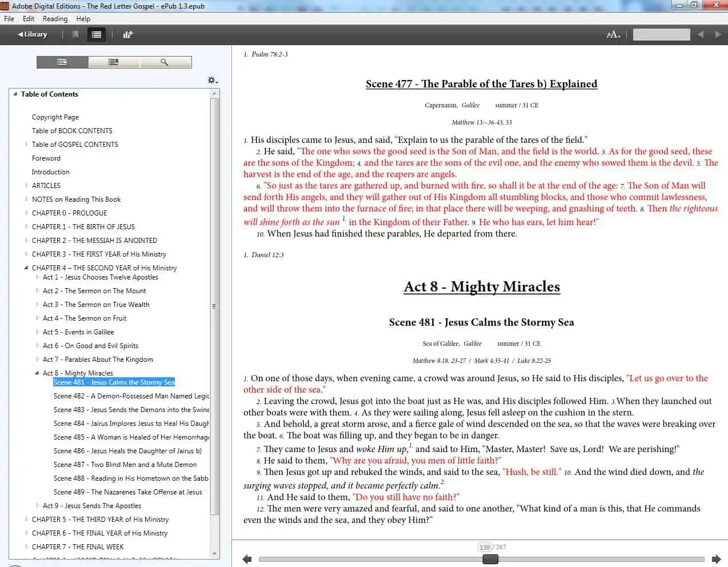The height and width of the screenshot is (567, 728).
Task: Open the Help menu
Action: coord(83,19)
